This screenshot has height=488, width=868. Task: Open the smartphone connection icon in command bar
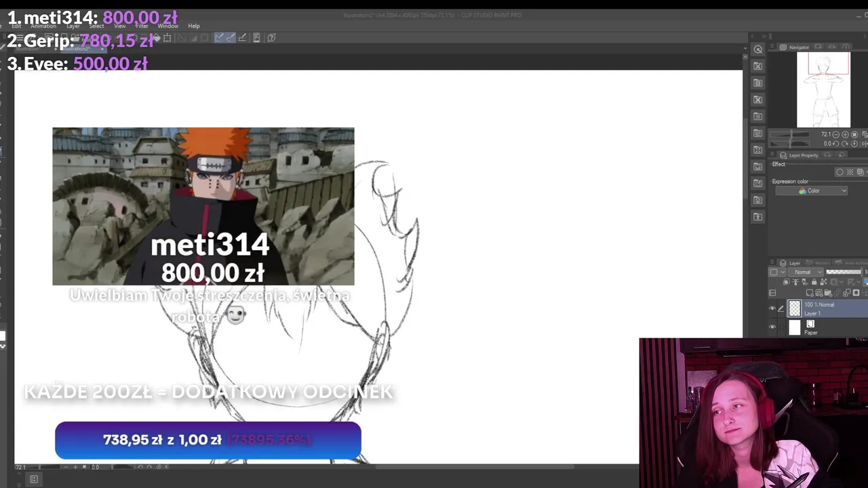pos(256,37)
